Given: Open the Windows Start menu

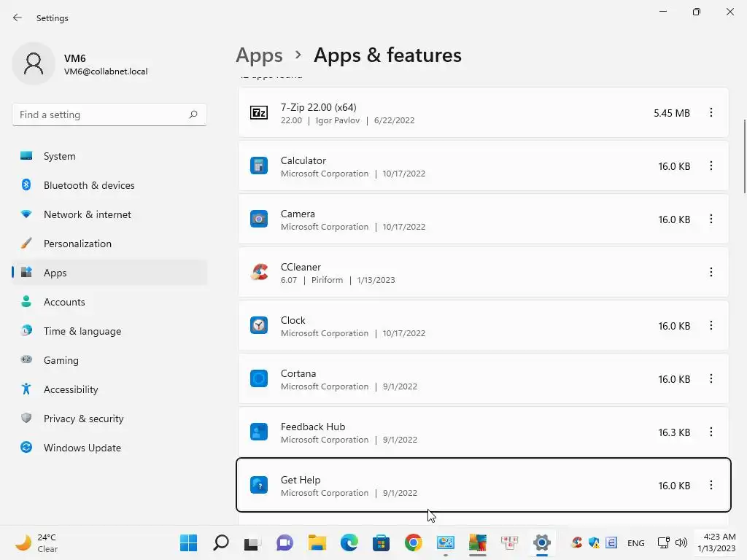Looking at the screenshot, I should pyautogui.click(x=189, y=542).
